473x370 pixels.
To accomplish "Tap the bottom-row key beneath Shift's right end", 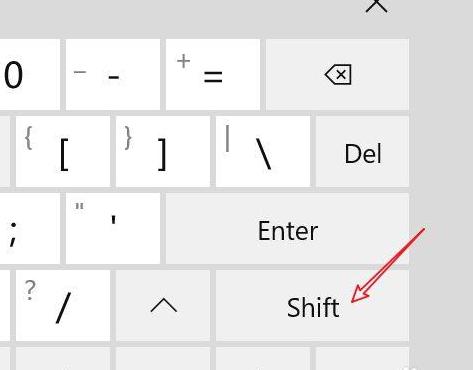I will 362,359.
